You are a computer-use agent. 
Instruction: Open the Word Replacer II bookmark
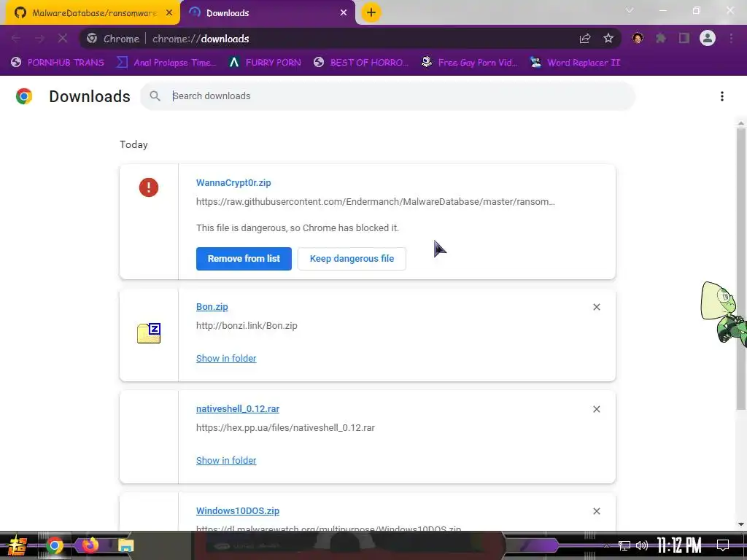[x=576, y=63]
